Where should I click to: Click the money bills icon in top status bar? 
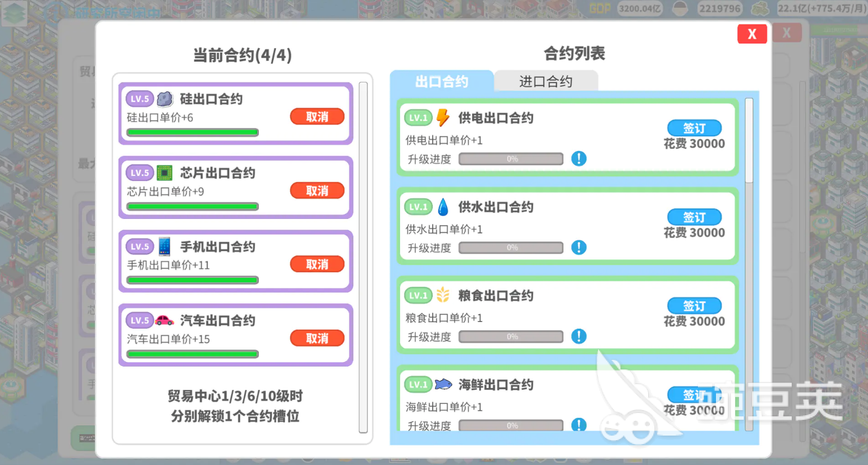[x=760, y=8]
